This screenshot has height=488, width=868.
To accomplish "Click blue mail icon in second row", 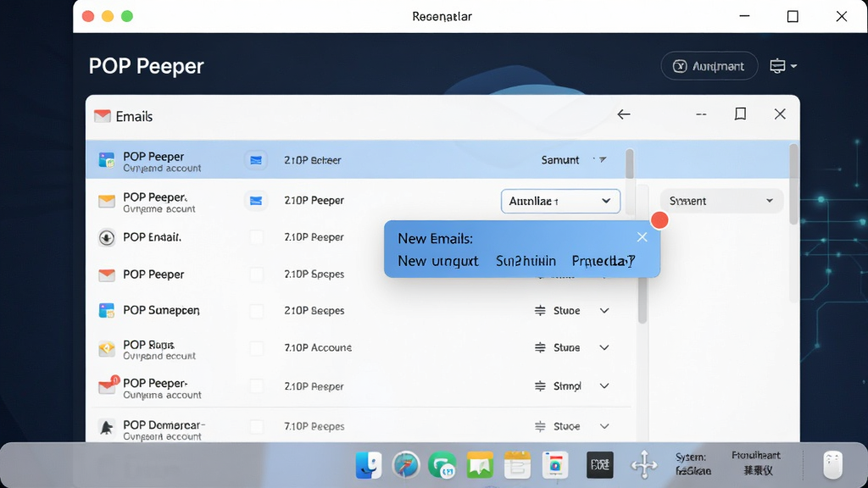I will tap(256, 201).
